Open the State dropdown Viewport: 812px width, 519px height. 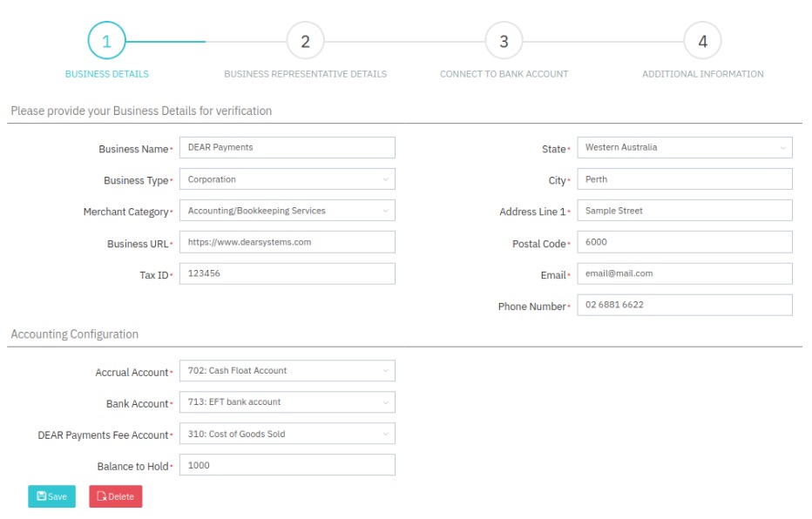(x=685, y=147)
